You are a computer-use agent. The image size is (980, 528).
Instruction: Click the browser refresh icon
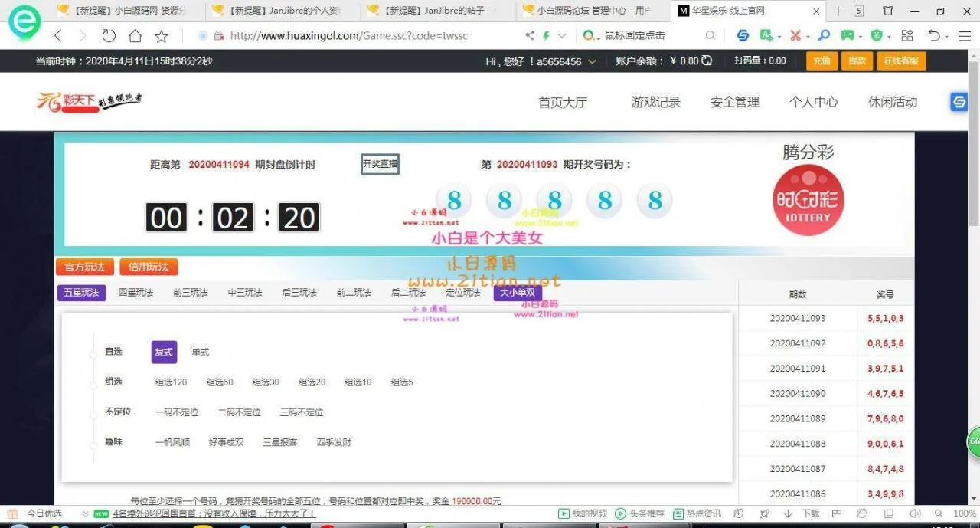tap(109, 36)
